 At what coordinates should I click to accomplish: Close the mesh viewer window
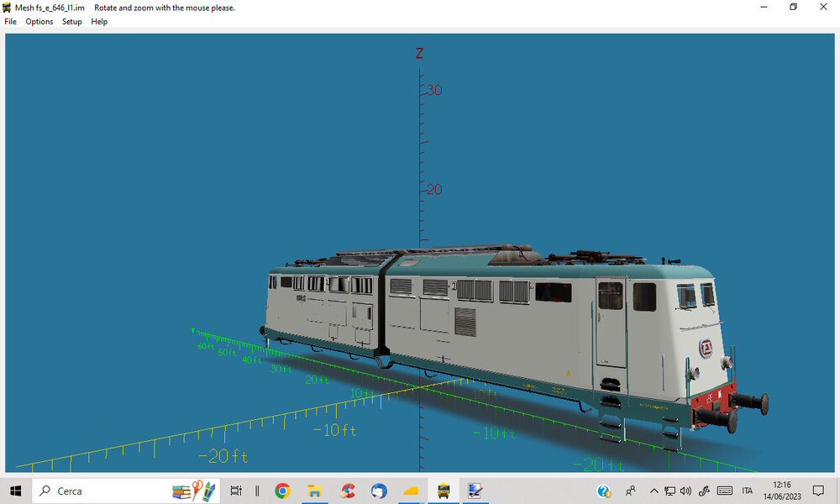[823, 7]
